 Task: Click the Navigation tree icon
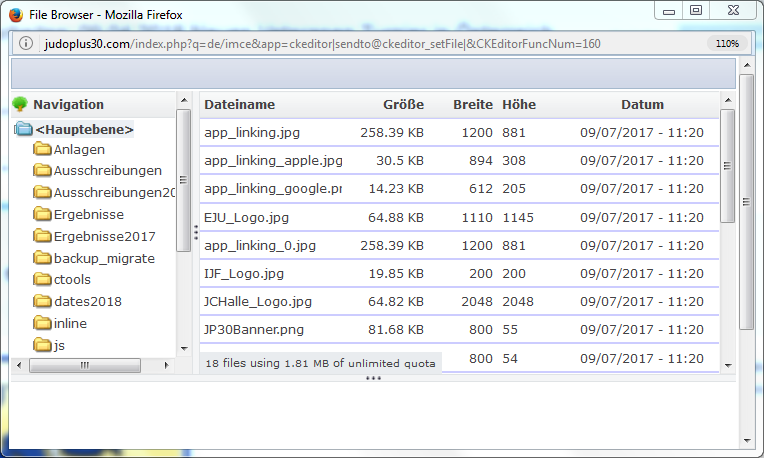pyautogui.click(x=20, y=104)
